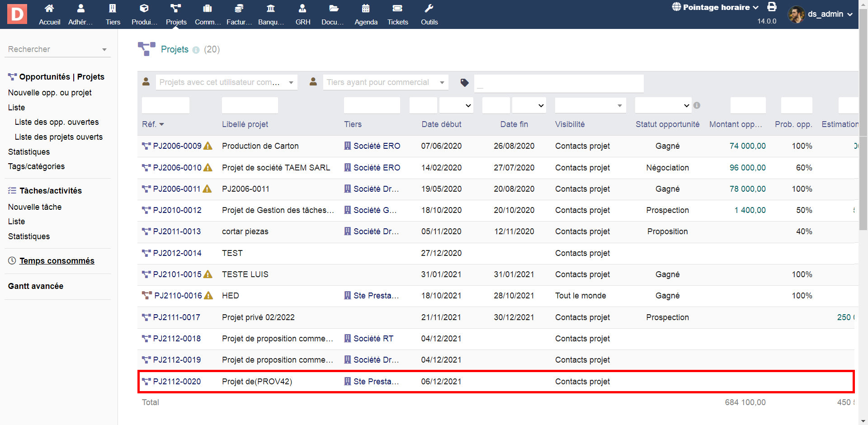Click the info icon beside Projets title
The image size is (868, 425).
[196, 50]
